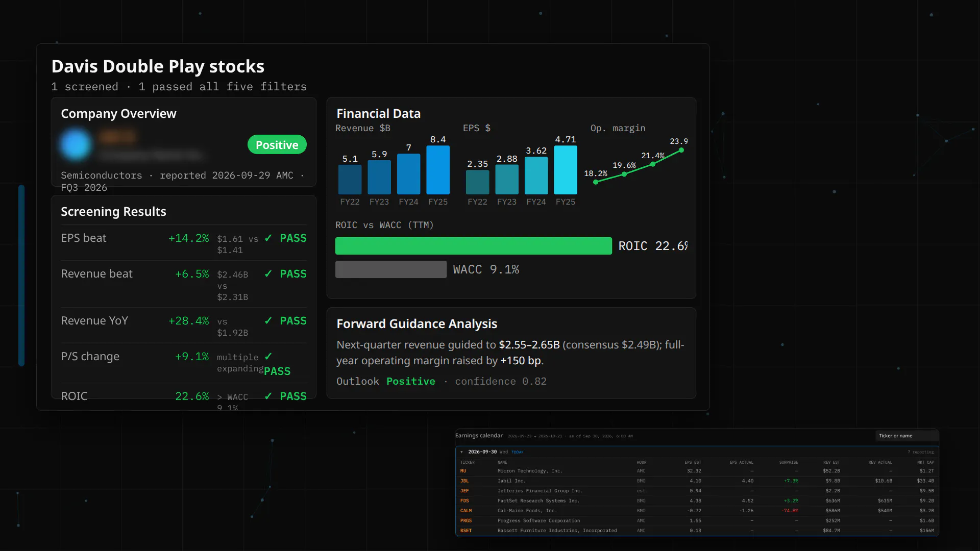Click the FY25 EPS bar labeled 4.71
Screen dimensions: 980x551
point(566,170)
